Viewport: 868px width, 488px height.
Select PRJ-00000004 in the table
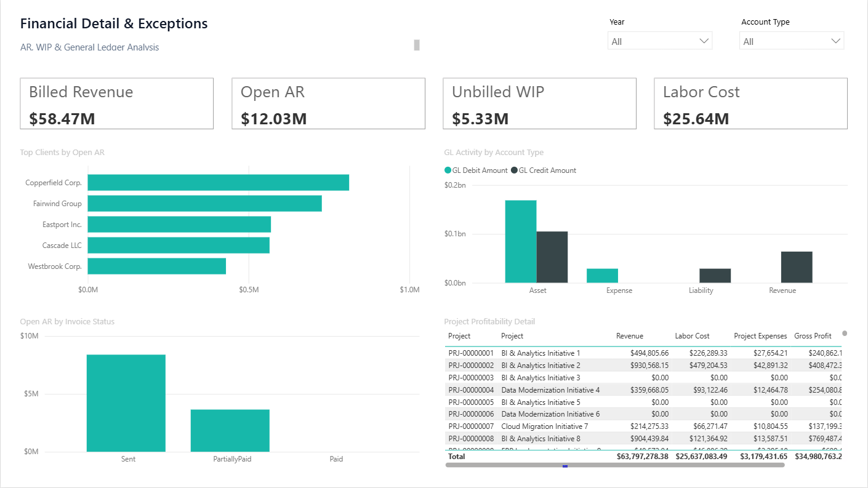click(471, 390)
